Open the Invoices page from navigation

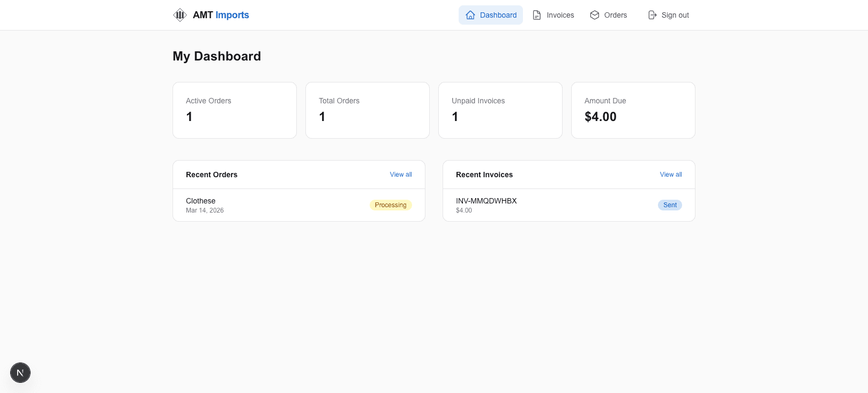pos(553,15)
